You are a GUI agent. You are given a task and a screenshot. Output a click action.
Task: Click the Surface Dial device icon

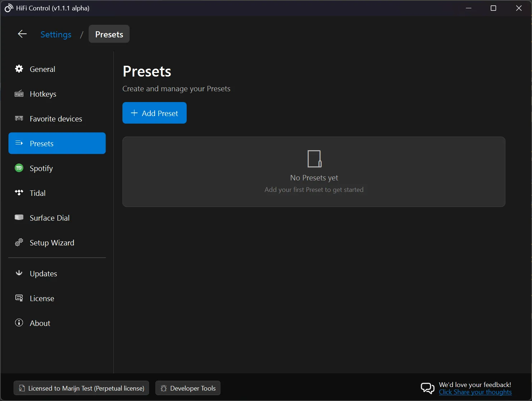coord(19,217)
